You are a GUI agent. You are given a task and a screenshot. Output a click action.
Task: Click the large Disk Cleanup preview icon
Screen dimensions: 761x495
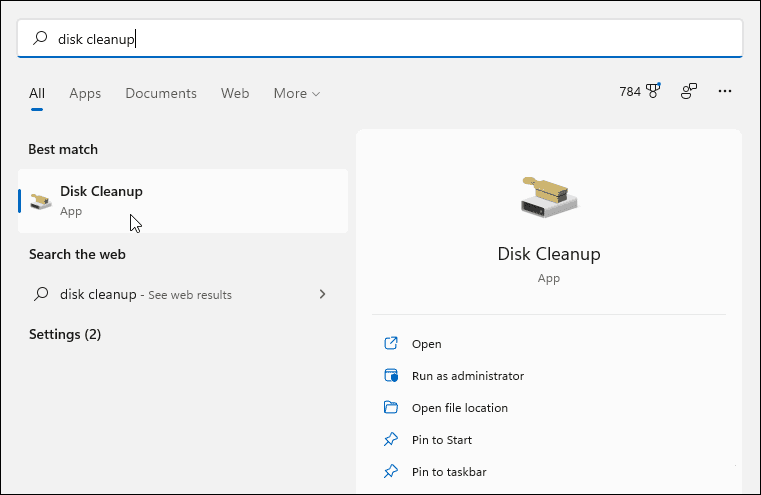(x=548, y=196)
